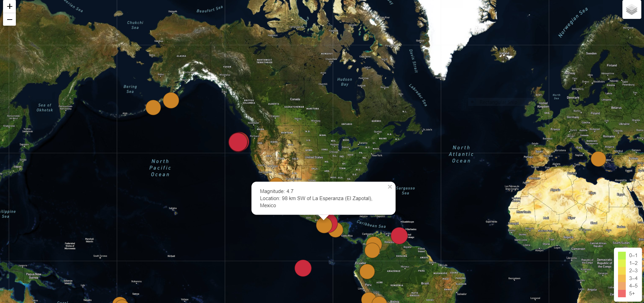Screen dimensions: 644x303
Task: Click the 'United States' country label
Action: 314,157
